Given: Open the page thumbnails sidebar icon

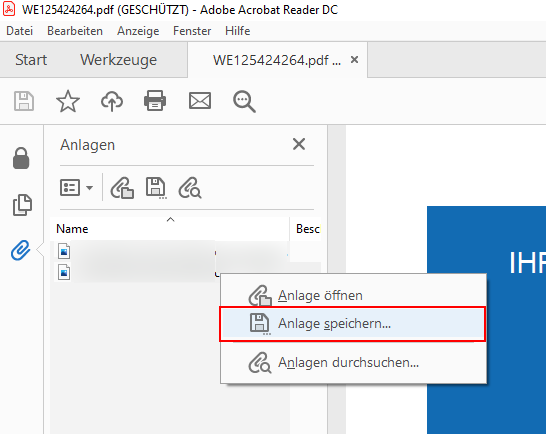Looking at the screenshot, I should (22, 205).
